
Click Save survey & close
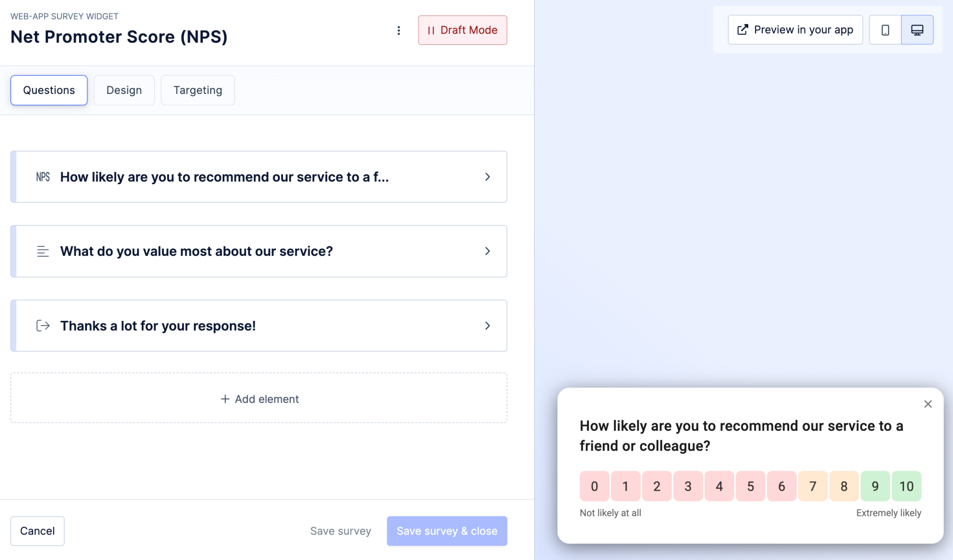pos(446,531)
